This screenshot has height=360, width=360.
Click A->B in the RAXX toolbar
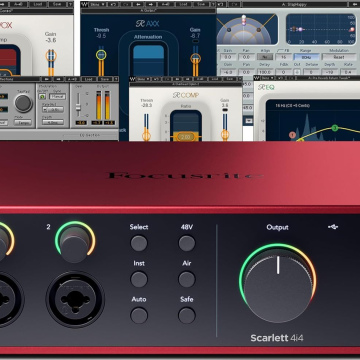pos(166,5)
